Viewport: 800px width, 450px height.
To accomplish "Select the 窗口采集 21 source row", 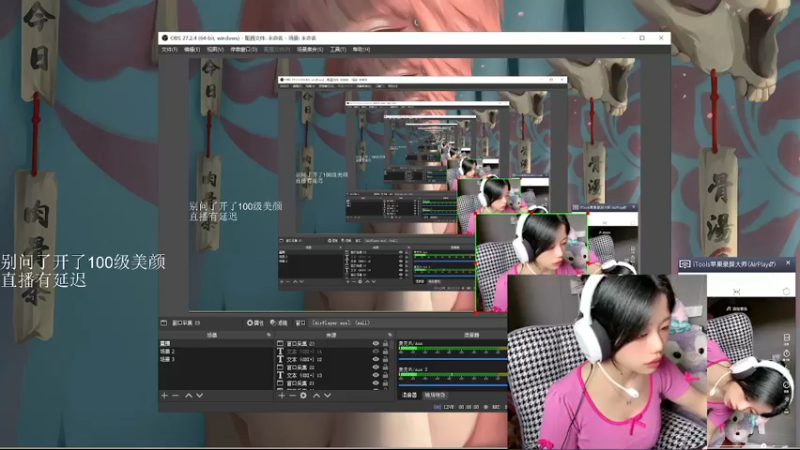I will click(x=334, y=383).
